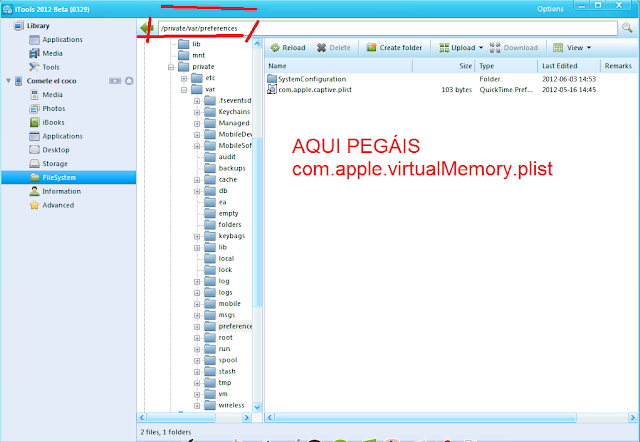Screen dimensions: 640x442
Task: Expand the wireless folder node
Action: pyautogui.click(x=197, y=406)
